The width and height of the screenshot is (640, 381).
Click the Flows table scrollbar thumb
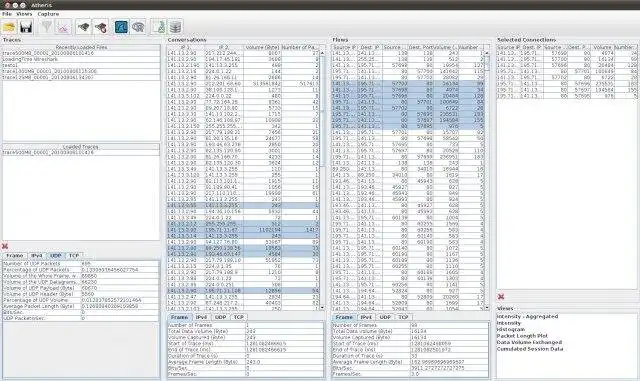tap(487, 62)
